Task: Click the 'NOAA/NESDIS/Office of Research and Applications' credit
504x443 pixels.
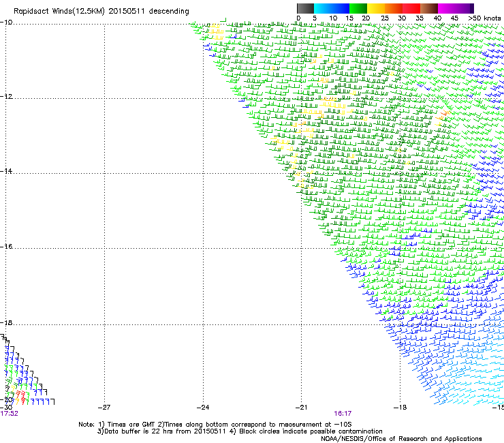Action: click(x=401, y=439)
